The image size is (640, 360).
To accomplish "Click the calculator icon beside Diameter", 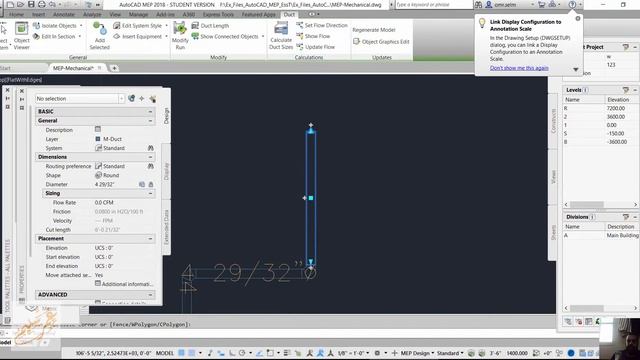I will [x=142, y=184].
